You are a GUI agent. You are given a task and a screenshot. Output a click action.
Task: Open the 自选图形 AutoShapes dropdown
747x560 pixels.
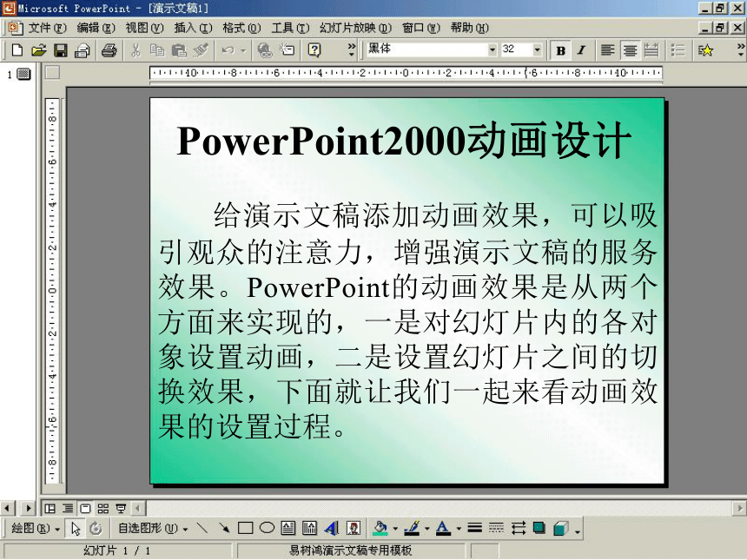click(153, 528)
